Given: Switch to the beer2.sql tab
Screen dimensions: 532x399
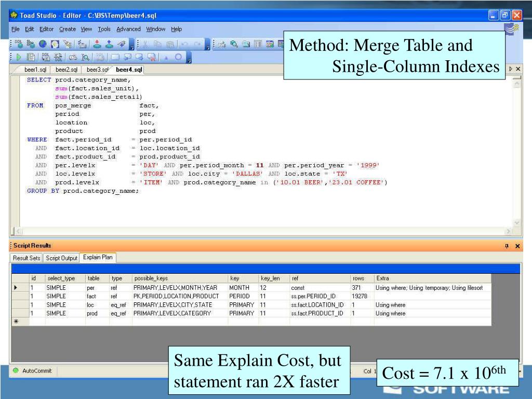Looking at the screenshot, I should pos(66,69).
